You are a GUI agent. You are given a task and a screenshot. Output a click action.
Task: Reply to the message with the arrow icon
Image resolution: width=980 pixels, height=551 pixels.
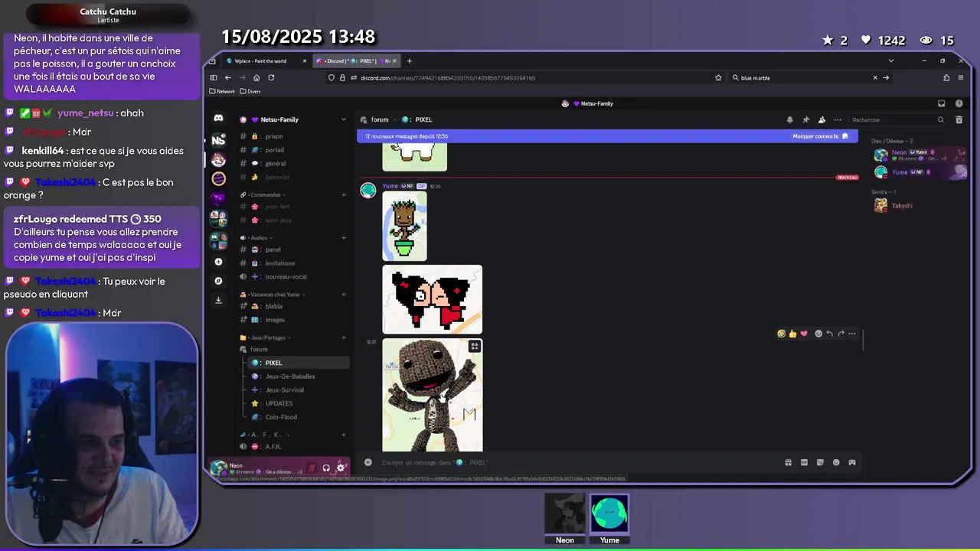pyautogui.click(x=829, y=334)
